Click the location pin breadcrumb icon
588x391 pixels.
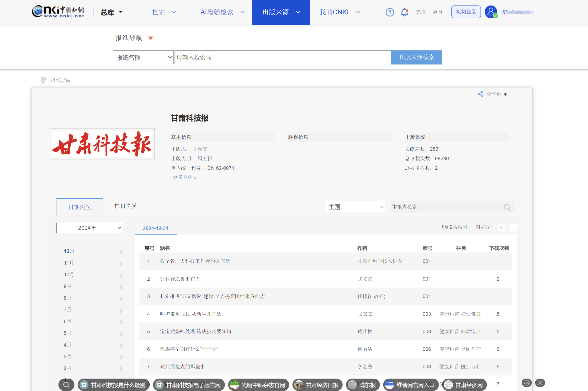point(43,80)
